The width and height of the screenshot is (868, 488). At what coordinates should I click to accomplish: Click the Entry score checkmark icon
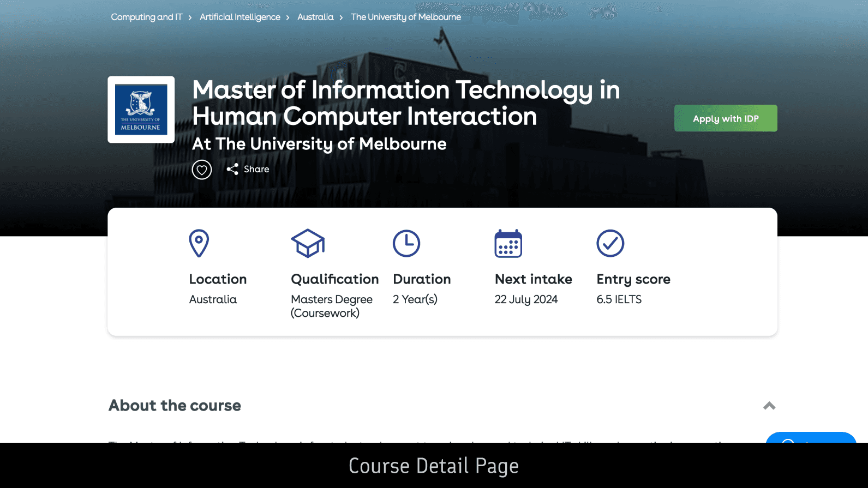point(610,243)
